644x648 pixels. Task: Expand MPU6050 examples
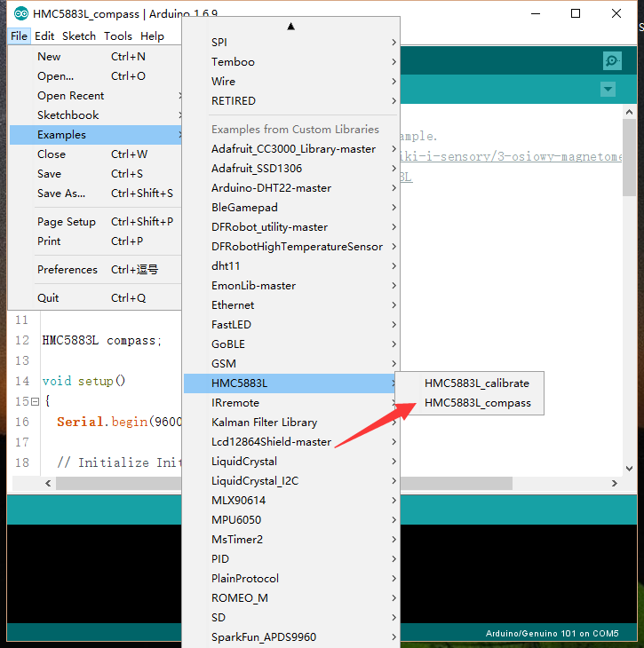[291, 519]
